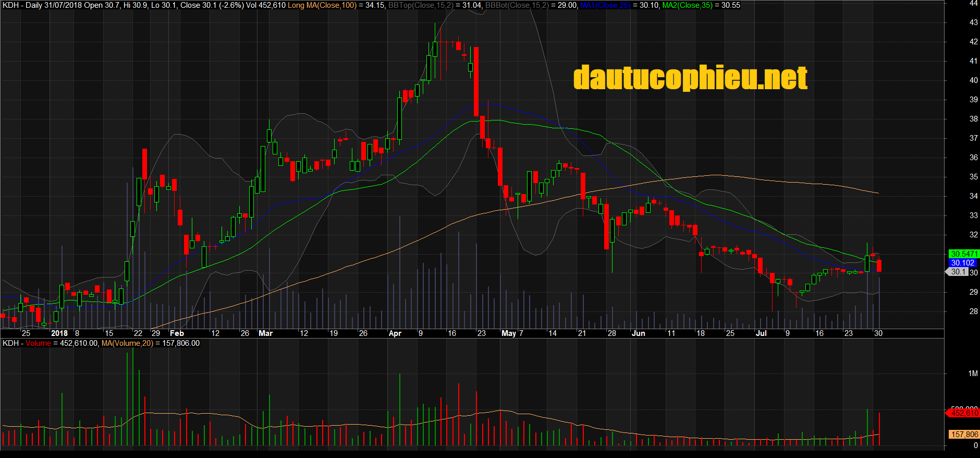Click the gray 30.1 last-price marker

point(958,272)
